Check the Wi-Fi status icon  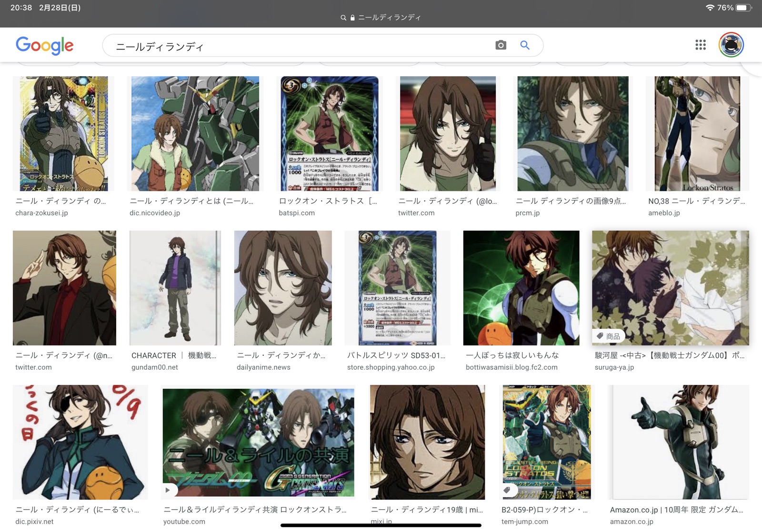coord(710,8)
